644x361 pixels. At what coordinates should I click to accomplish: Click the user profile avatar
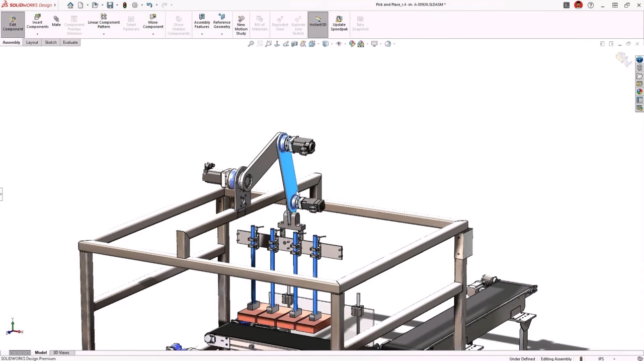click(x=579, y=5)
